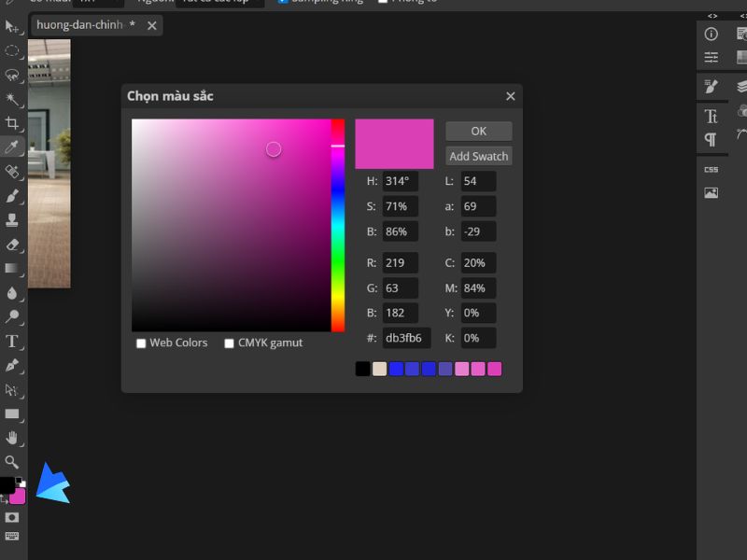Enable the CMYK gamut checkbox

229,343
